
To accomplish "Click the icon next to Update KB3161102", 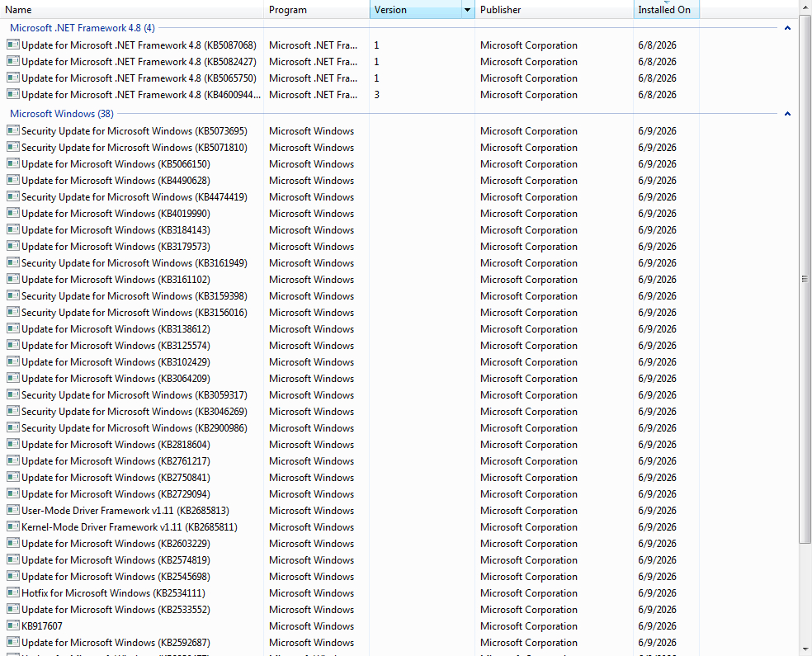I will (13, 280).
